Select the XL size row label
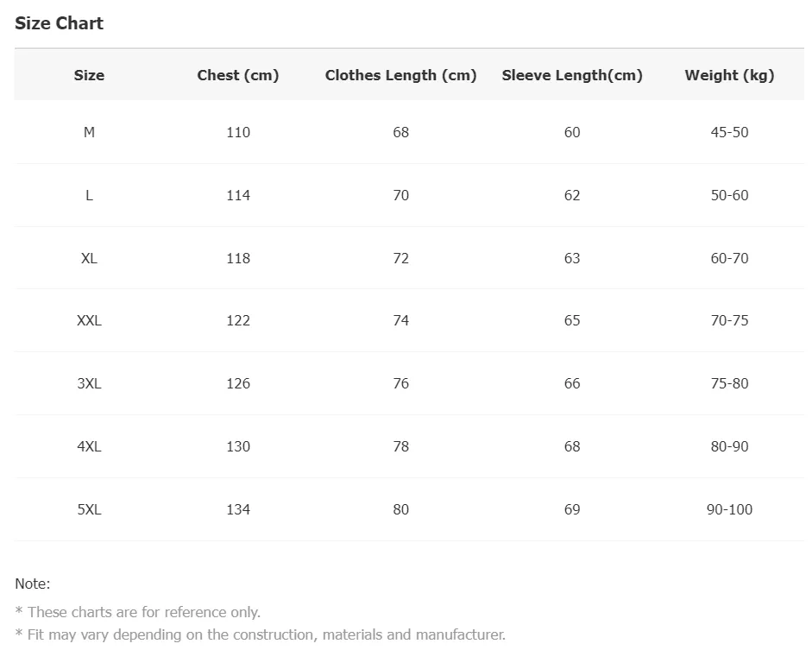The image size is (812, 669). pyautogui.click(x=89, y=258)
